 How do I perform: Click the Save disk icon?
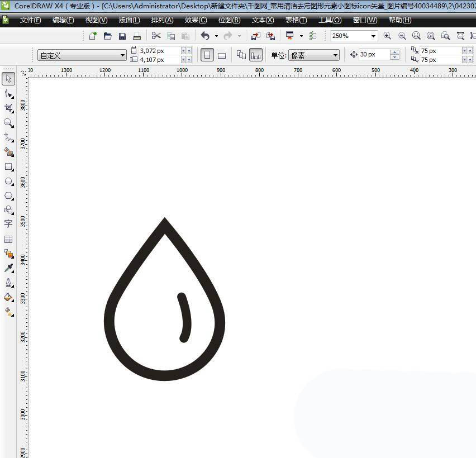122,36
